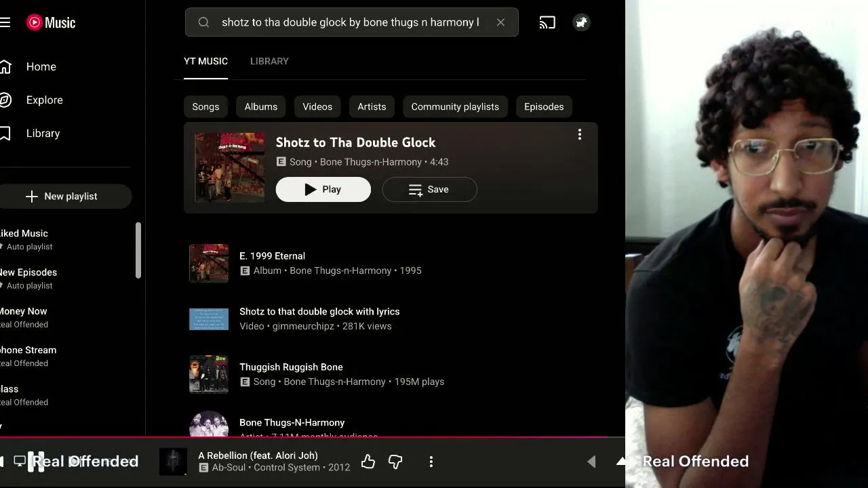Filter results by Artists chip

pos(372,106)
